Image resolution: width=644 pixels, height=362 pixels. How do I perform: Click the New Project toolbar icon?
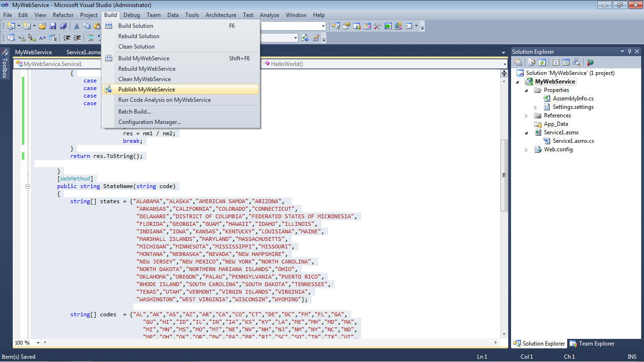click(11, 26)
